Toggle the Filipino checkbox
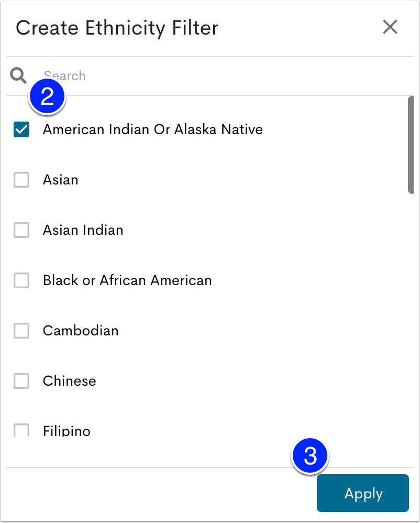420x523 pixels. 21,430
